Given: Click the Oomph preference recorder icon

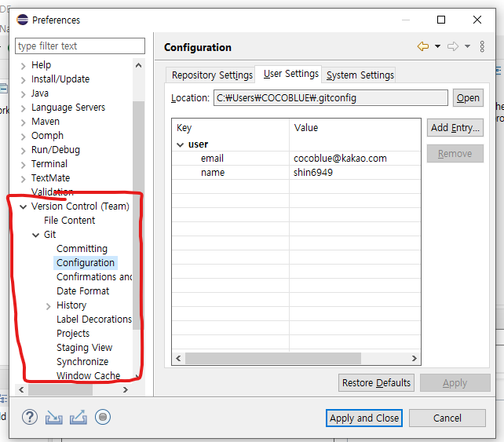Looking at the screenshot, I should coord(102,417).
